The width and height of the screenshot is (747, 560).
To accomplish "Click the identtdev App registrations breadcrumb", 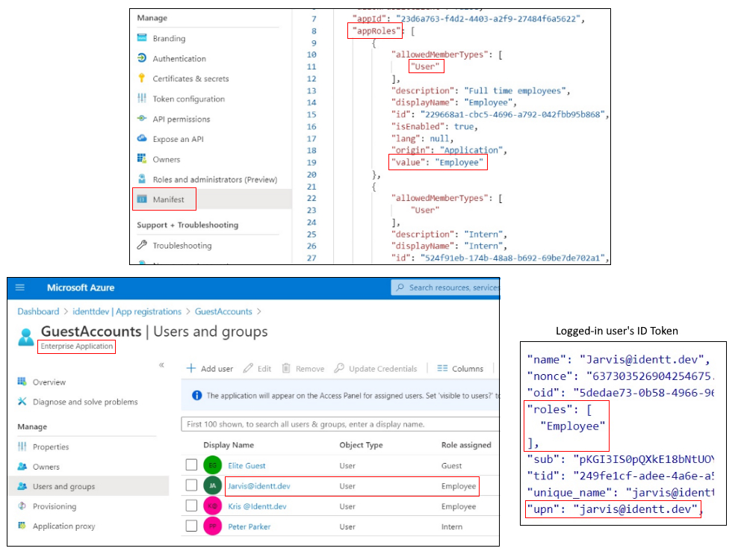I will click(127, 311).
